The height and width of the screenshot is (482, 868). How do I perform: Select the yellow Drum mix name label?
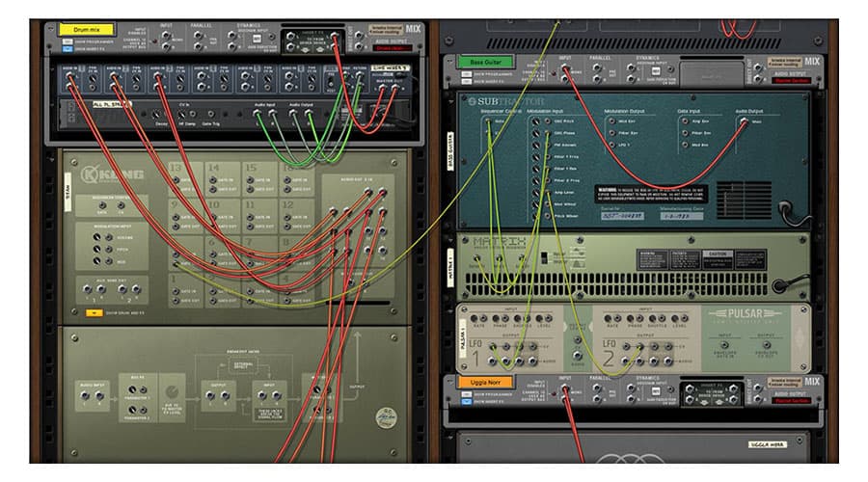tap(87, 30)
